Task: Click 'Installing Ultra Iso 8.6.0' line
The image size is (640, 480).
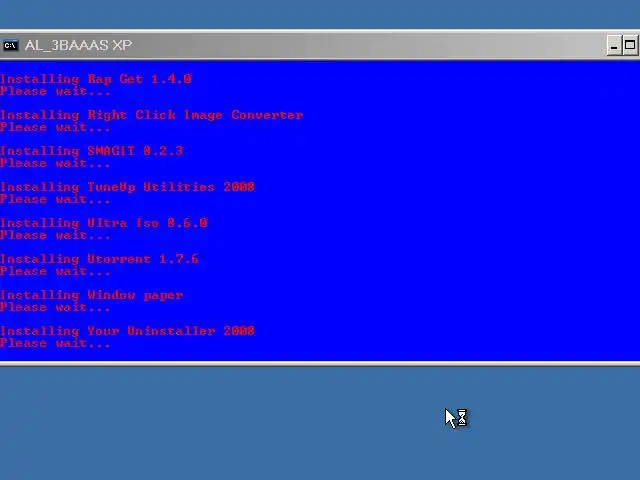Action: (104, 222)
